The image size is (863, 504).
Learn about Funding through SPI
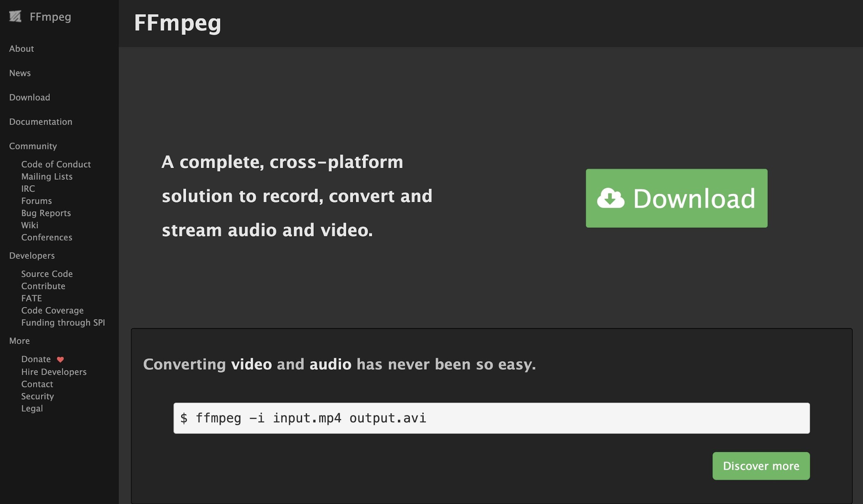pyautogui.click(x=63, y=323)
